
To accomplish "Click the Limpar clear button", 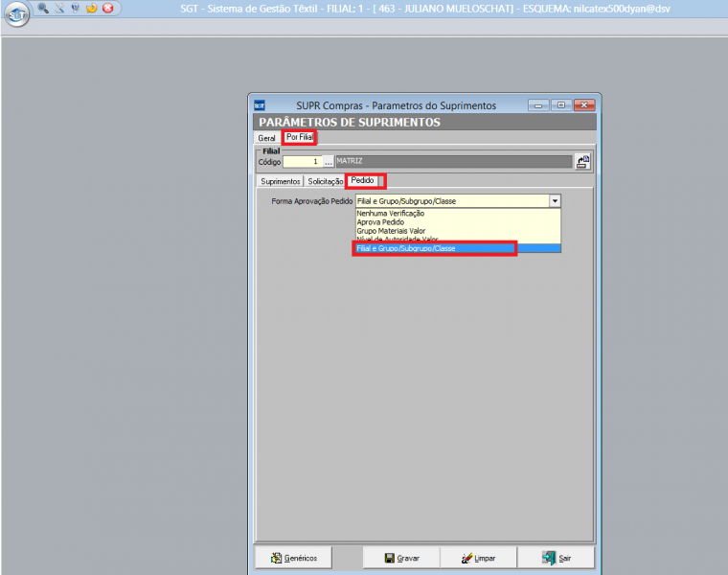I will click(x=478, y=558).
